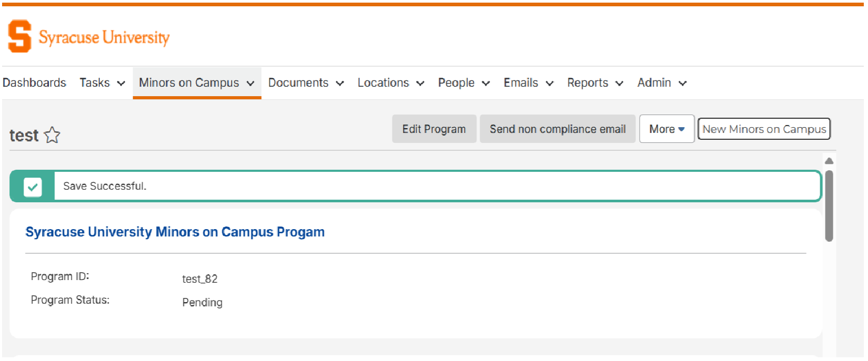
Task: Favorite the test program with star icon
Action: (x=52, y=135)
